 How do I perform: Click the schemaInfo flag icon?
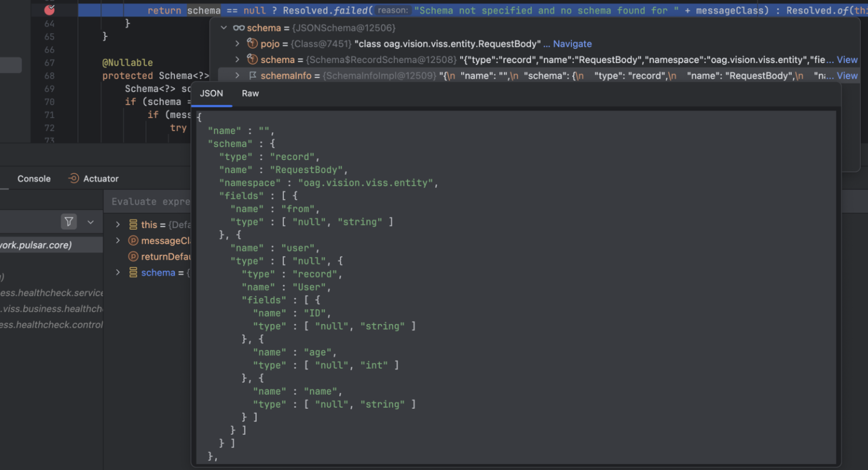point(252,76)
